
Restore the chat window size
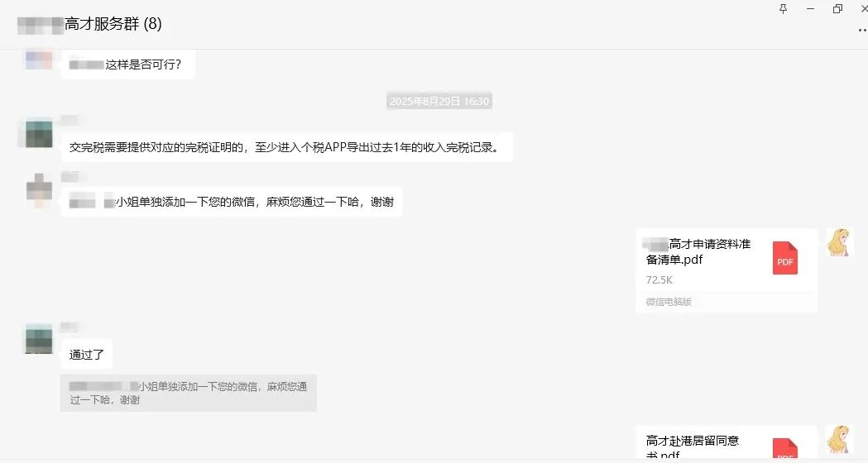click(837, 8)
